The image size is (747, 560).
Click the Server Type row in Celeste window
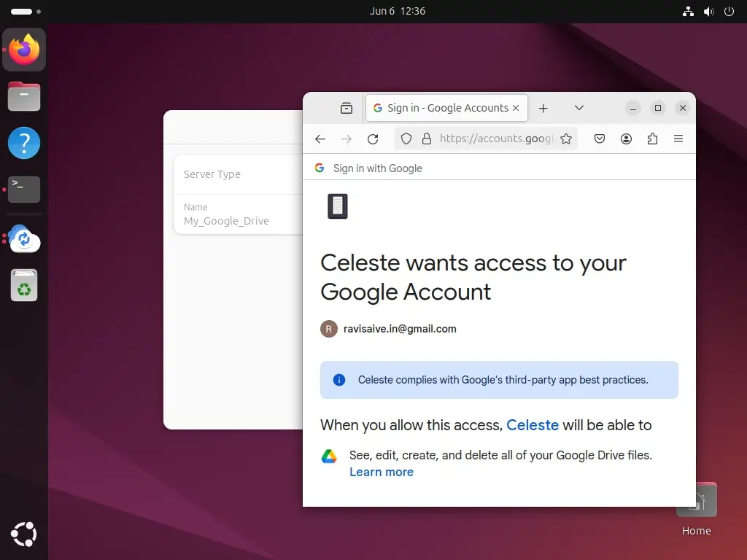239,174
